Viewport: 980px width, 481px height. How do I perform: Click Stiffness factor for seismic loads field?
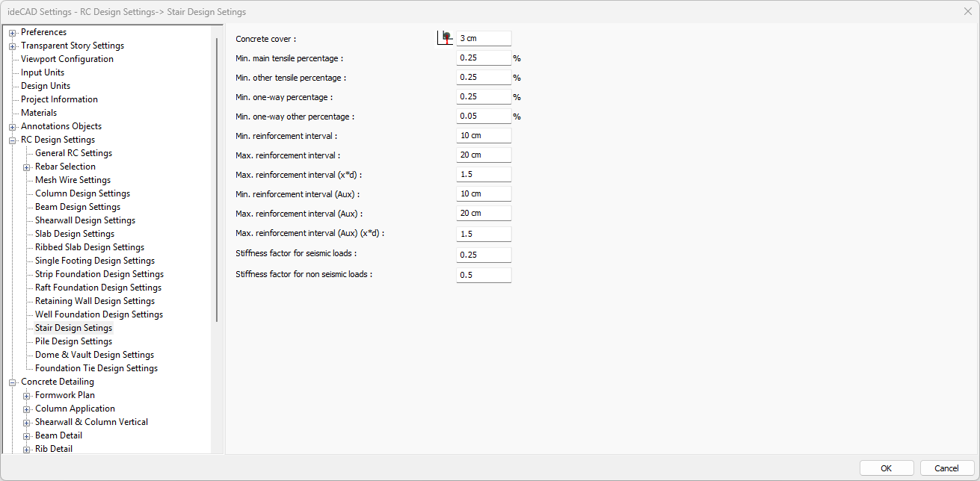click(484, 255)
